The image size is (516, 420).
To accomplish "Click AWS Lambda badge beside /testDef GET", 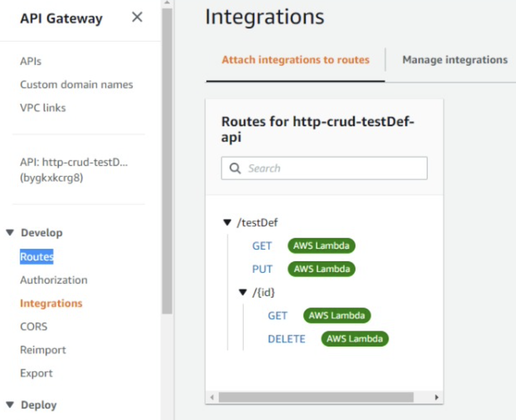I will pos(322,245).
